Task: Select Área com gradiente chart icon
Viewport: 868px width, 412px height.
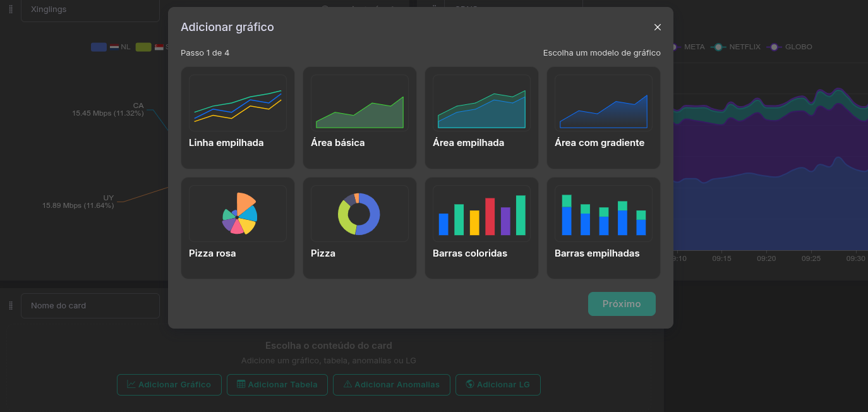Action: tap(603, 103)
